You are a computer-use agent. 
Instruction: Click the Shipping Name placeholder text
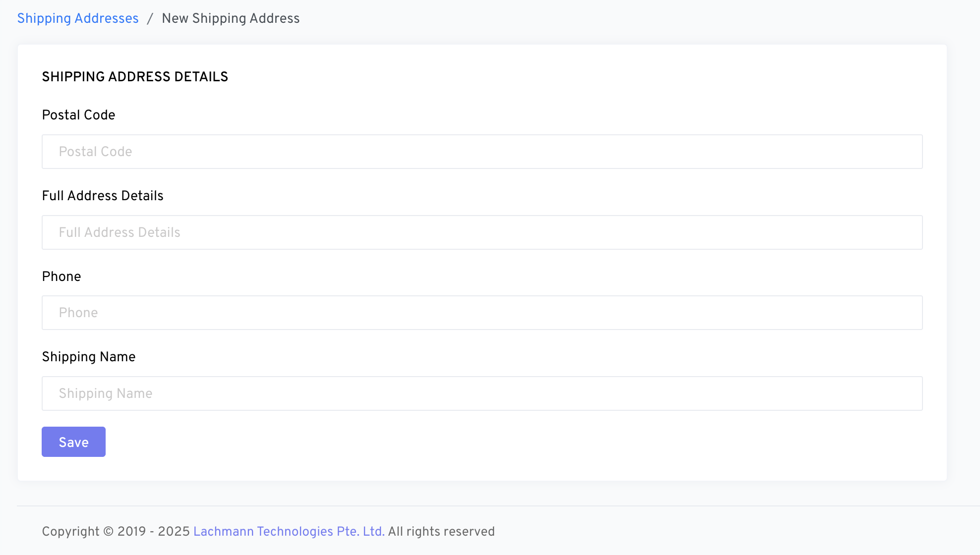(106, 393)
